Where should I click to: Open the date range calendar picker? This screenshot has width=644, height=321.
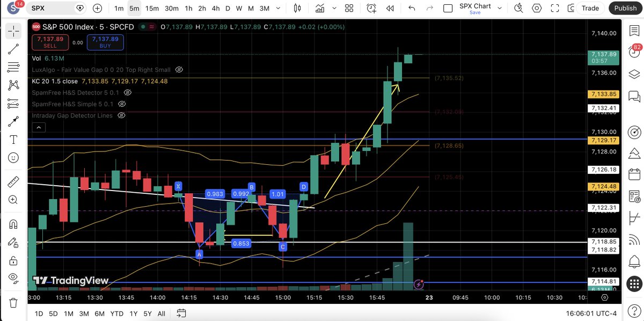[x=181, y=313]
